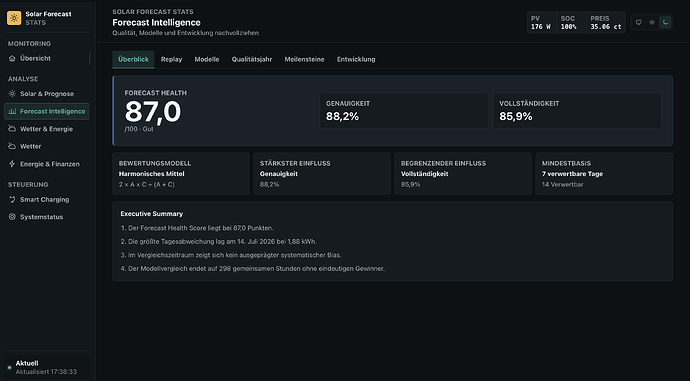
Task: Click the Genauigkeit 88,2% card
Action: pos(404,110)
